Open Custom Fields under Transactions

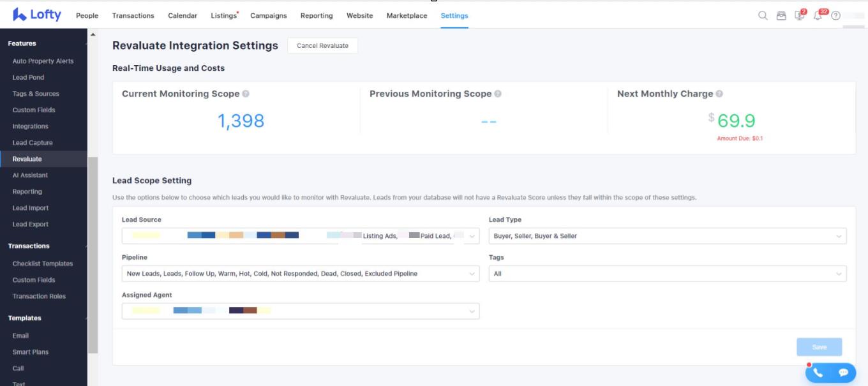(34, 280)
